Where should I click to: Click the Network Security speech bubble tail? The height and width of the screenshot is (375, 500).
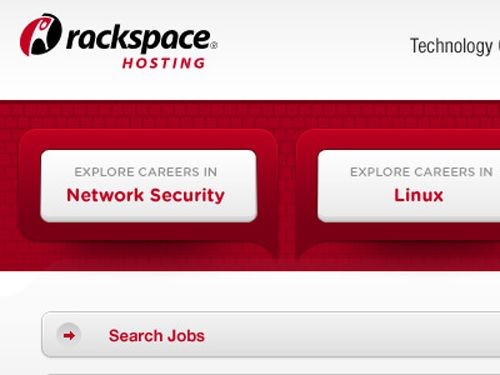point(267,250)
